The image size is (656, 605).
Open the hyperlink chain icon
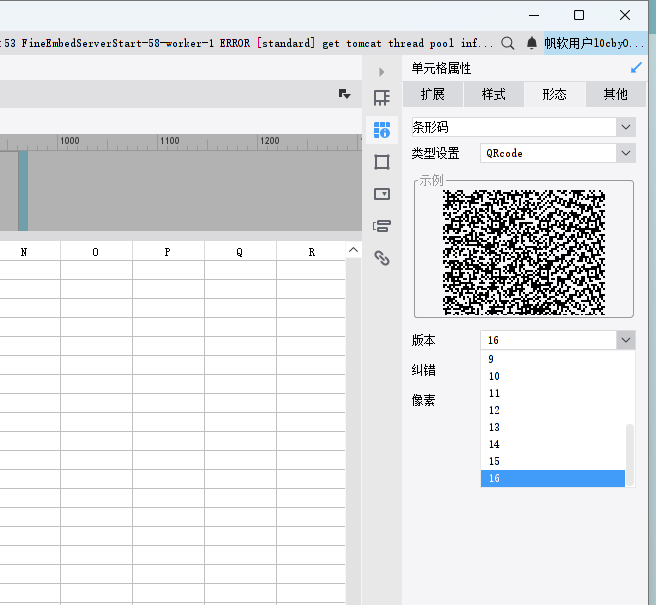click(382, 258)
